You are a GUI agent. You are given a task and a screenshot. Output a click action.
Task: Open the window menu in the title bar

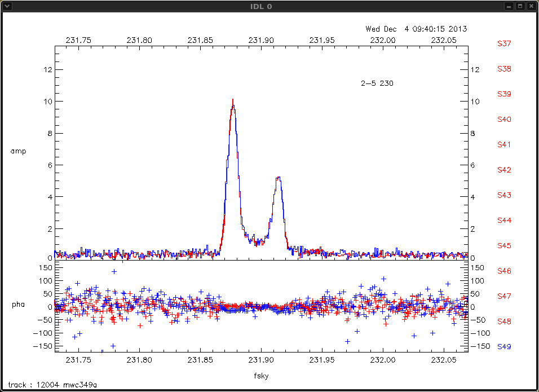7,6
